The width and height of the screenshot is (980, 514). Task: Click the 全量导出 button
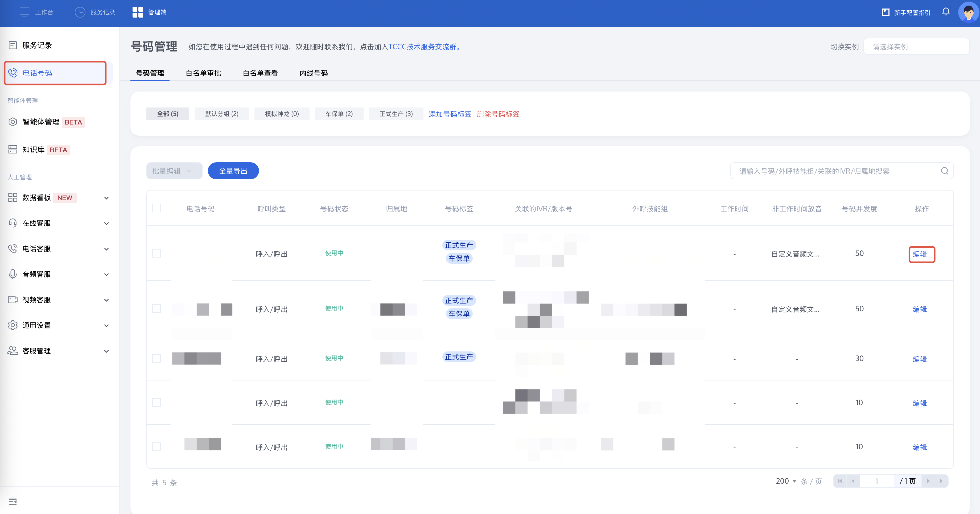(233, 171)
